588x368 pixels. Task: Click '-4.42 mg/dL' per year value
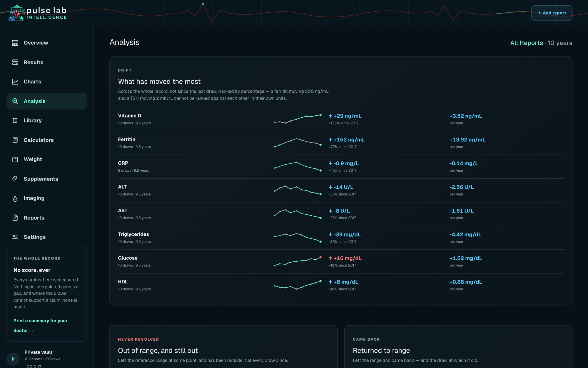tap(465, 235)
